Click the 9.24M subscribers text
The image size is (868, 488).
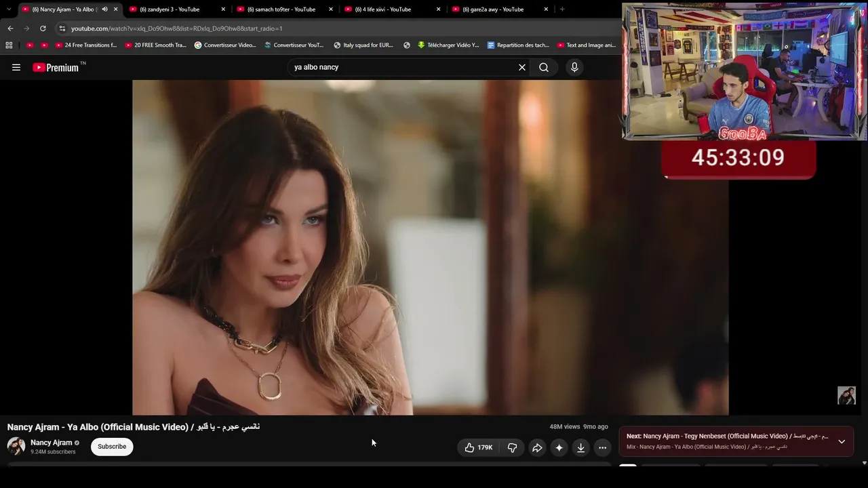[x=53, y=452]
